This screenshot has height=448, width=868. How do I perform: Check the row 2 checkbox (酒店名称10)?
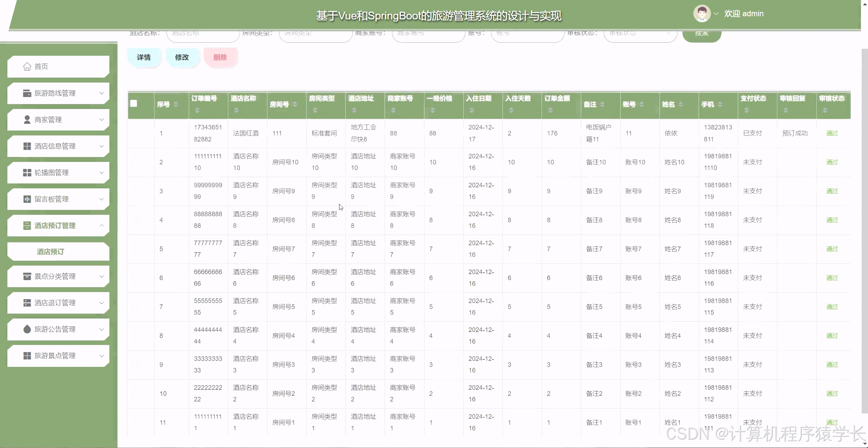136,162
